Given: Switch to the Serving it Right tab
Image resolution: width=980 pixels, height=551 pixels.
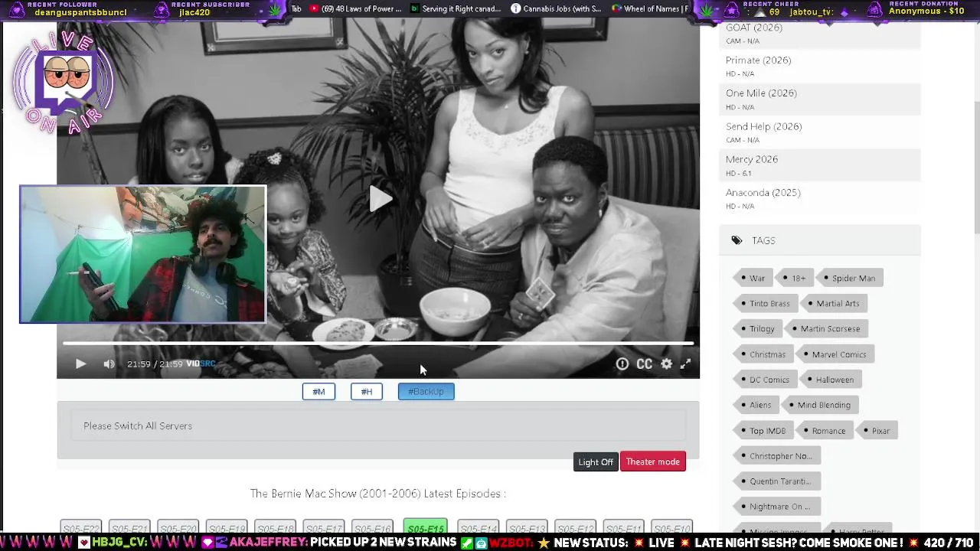Looking at the screenshot, I should [456, 9].
